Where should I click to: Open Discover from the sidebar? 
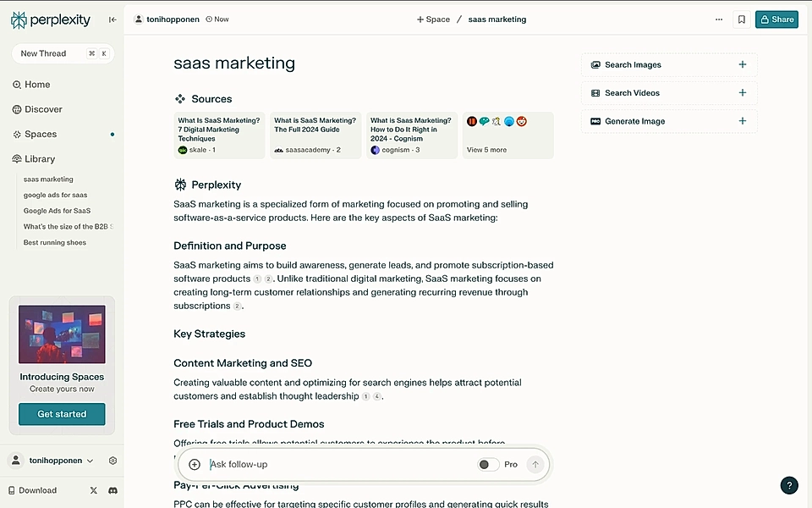click(38, 108)
